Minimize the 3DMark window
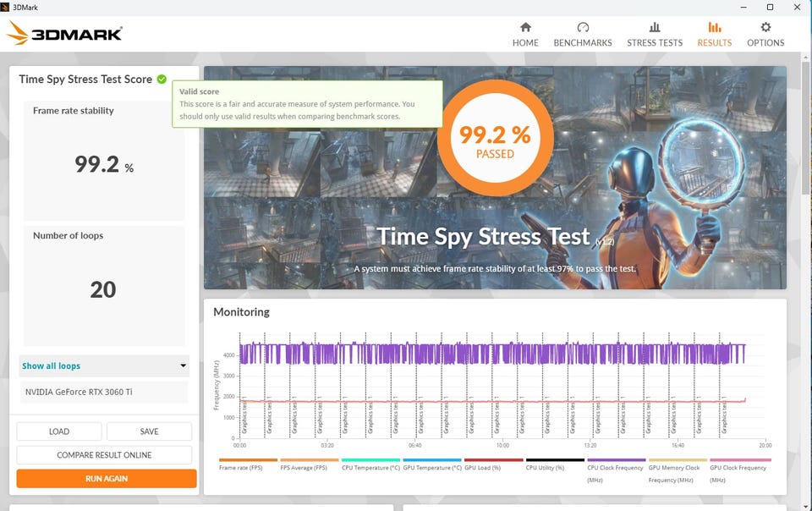This screenshot has width=812, height=511. coord(743,8)
